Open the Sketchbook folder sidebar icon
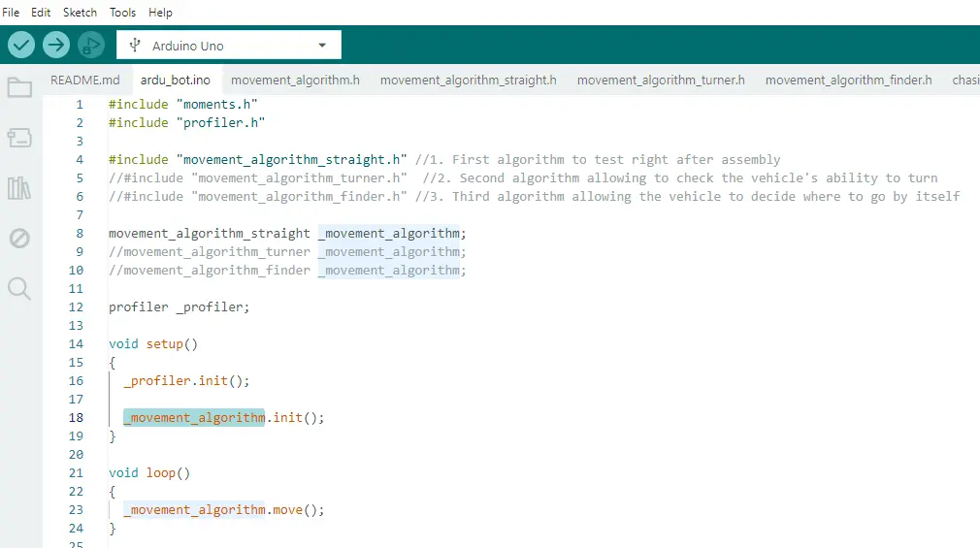The height and width of the screenshot is (548, 980). click(x=19, y=87)
